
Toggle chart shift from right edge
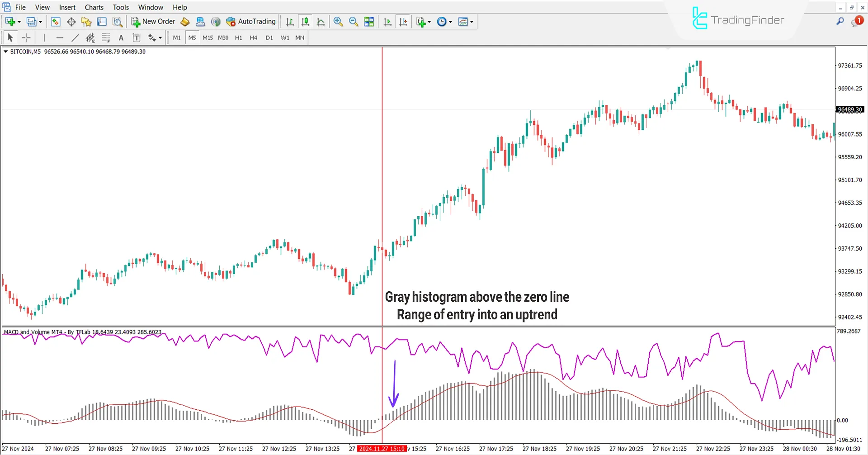[404, 21]
